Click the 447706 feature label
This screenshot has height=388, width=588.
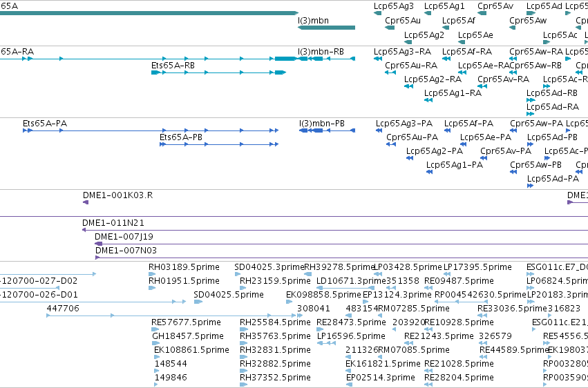[x=63, y=309]
